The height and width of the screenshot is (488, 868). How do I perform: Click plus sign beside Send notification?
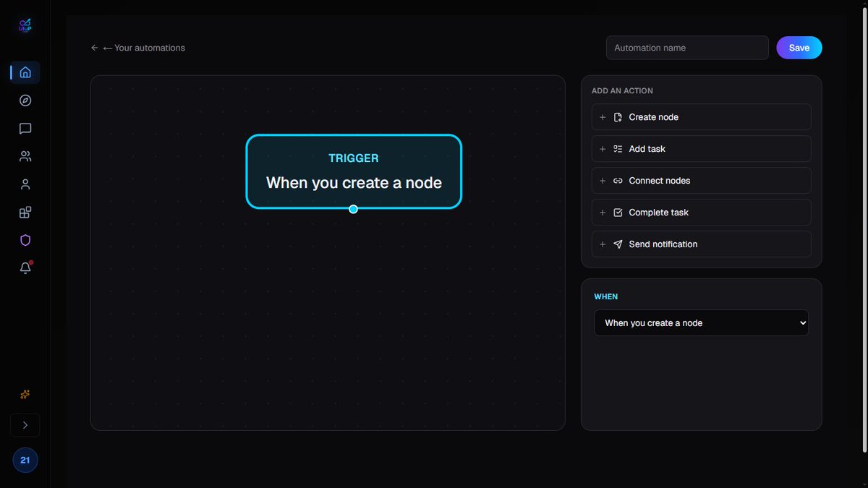pyautogui.click(x=603, y=244)
